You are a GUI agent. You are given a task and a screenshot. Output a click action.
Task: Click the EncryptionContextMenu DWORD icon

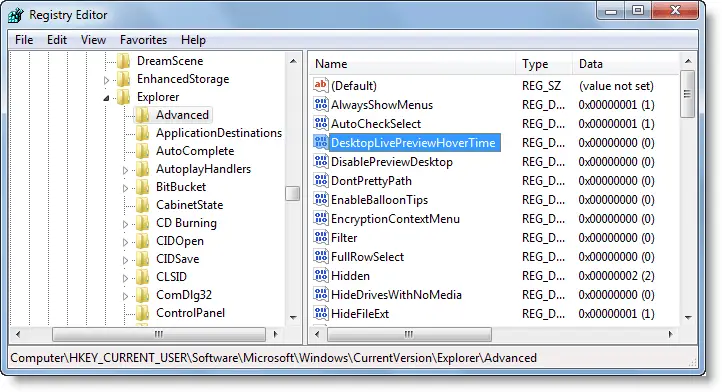pos(320,218)
